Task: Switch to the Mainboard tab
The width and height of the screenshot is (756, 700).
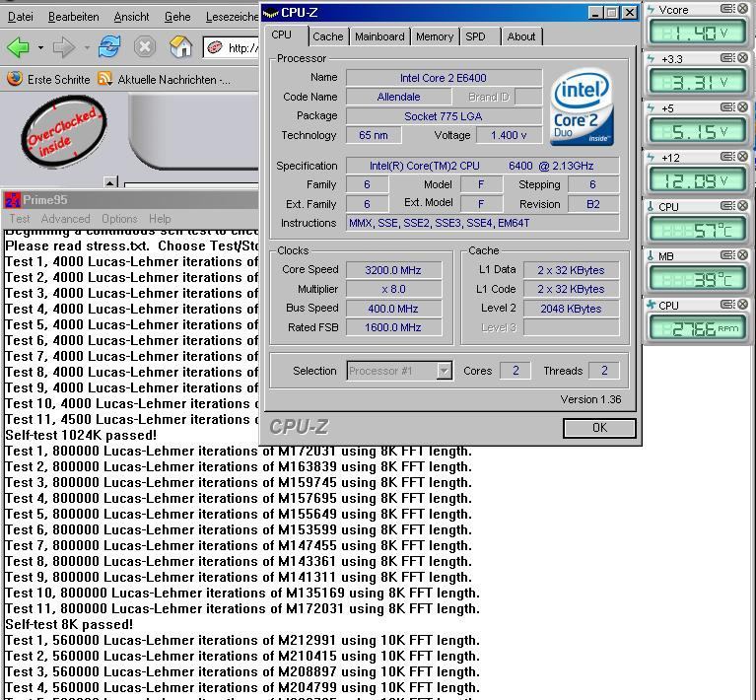Action: [379, 36]
